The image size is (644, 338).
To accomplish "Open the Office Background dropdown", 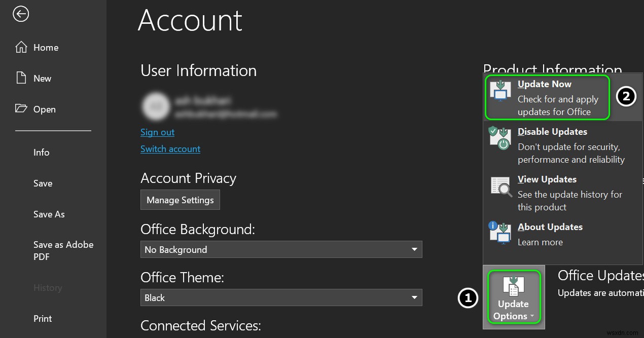I will [x=415, y=249].
